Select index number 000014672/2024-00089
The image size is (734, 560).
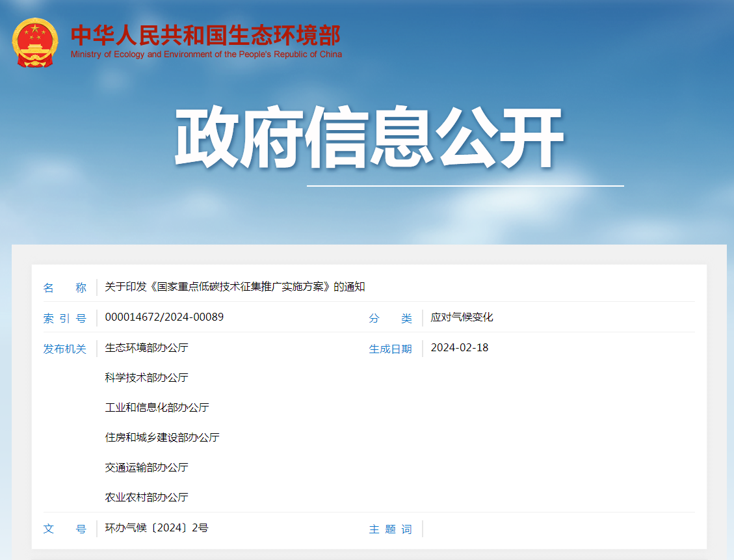[x=164, y=317]
